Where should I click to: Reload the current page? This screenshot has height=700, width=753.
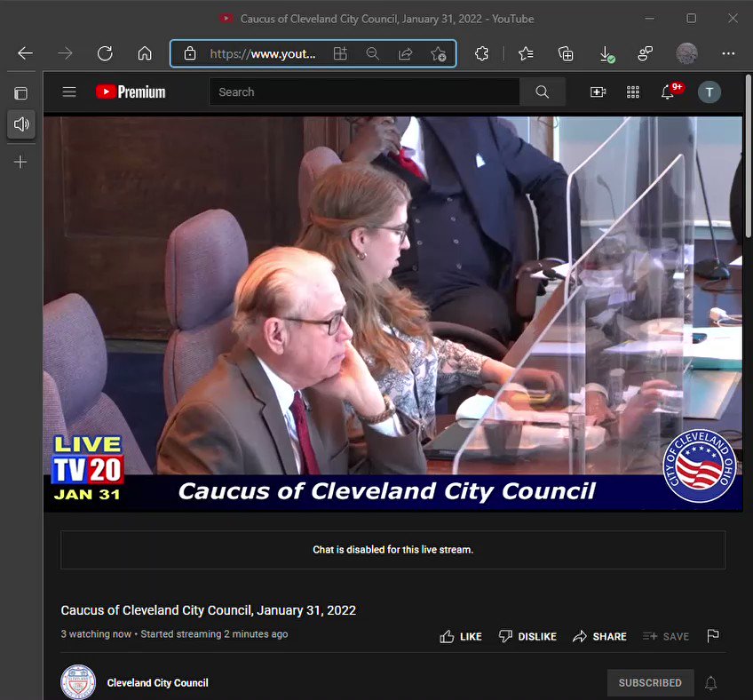coord(105,53)
